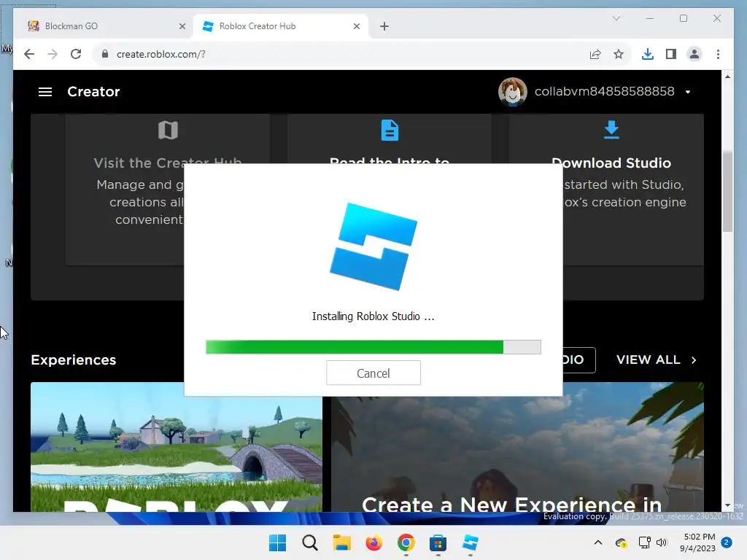The height and width of the screenshot is (560, 747).
Task: Close the Roblox Creator Hub tab
Action: click(356, 26)
